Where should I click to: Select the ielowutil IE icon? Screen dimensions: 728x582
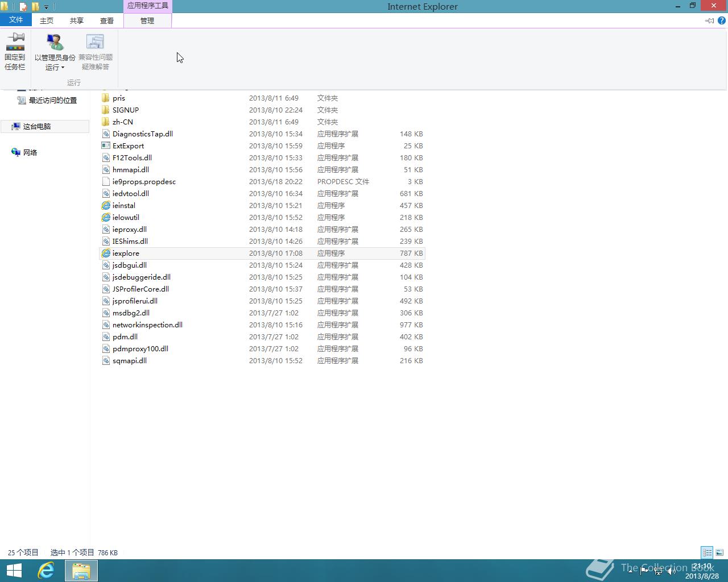(x=106, y=217)
